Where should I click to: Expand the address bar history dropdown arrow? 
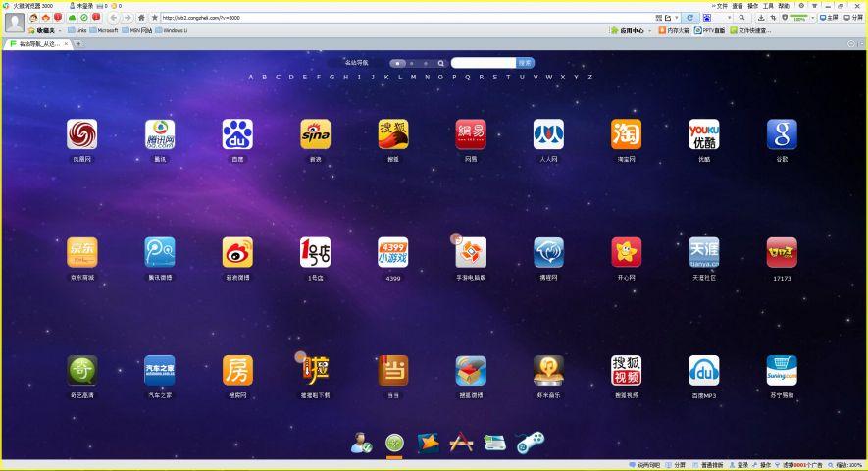coord(677,18)
